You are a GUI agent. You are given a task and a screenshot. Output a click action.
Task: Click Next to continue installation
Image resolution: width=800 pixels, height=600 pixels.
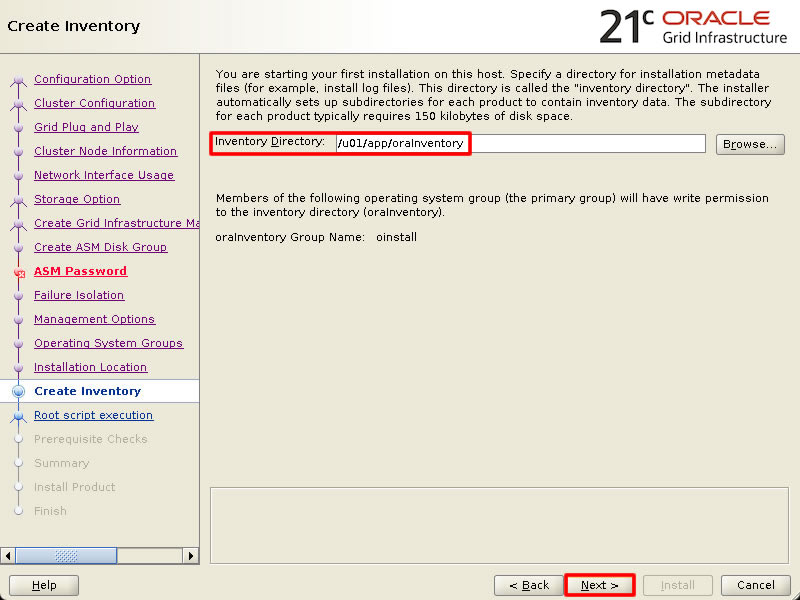[599, 585]
